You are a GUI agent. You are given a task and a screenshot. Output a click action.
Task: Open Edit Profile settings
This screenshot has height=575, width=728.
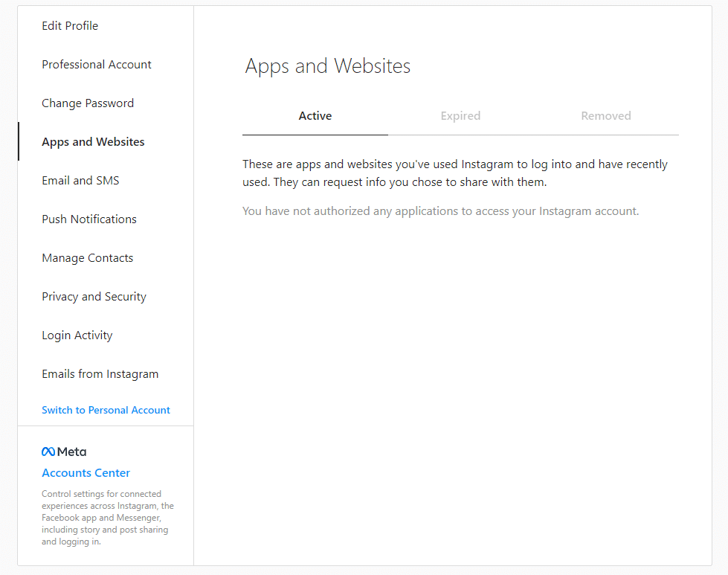click(x=70, y=25)
